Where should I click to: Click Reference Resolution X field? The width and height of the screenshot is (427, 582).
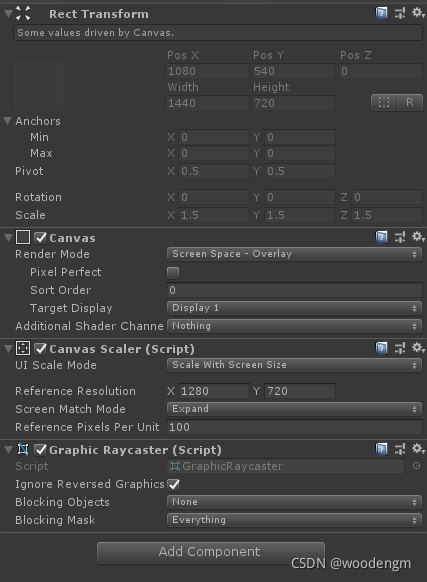tap(214, 391)
